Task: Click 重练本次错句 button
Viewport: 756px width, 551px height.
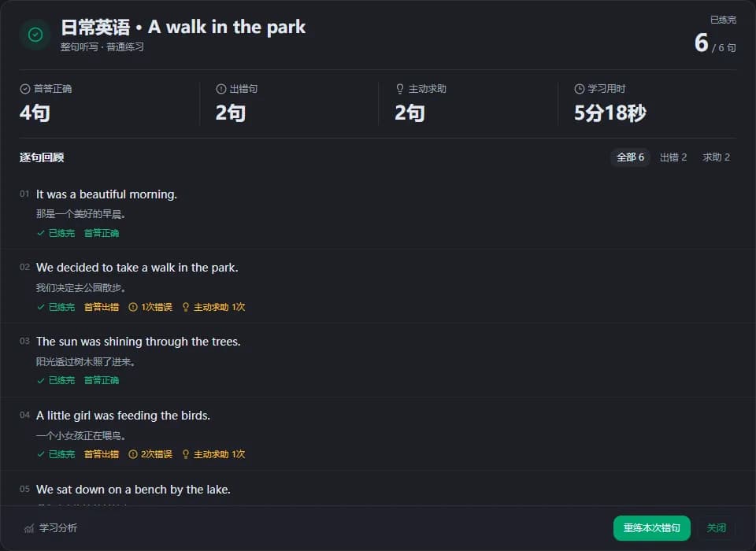Action: point(651,528)
